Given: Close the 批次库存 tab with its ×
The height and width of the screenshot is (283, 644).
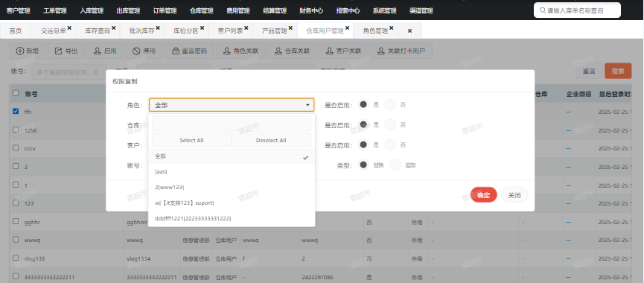Looking at the screenshot, I should [x=158, y=28].
